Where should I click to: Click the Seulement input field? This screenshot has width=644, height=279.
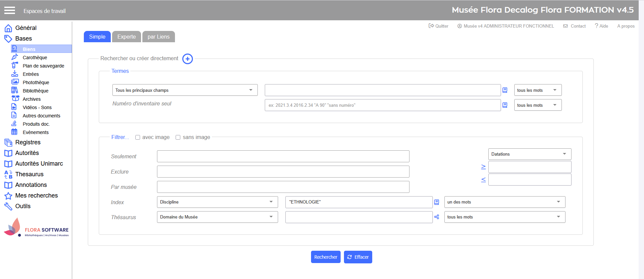coord(283,156)
